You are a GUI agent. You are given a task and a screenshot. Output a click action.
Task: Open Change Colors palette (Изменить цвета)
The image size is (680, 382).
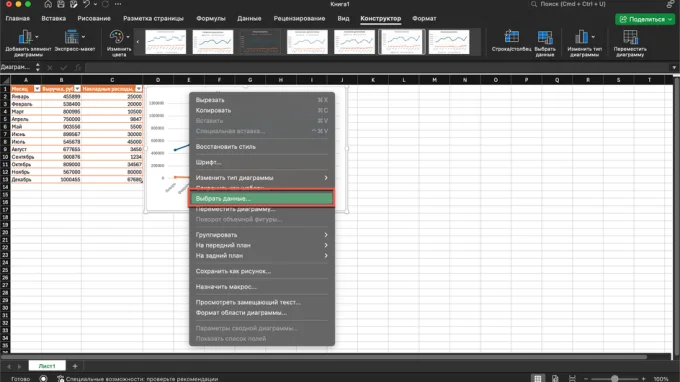click(x=119, y=43)
